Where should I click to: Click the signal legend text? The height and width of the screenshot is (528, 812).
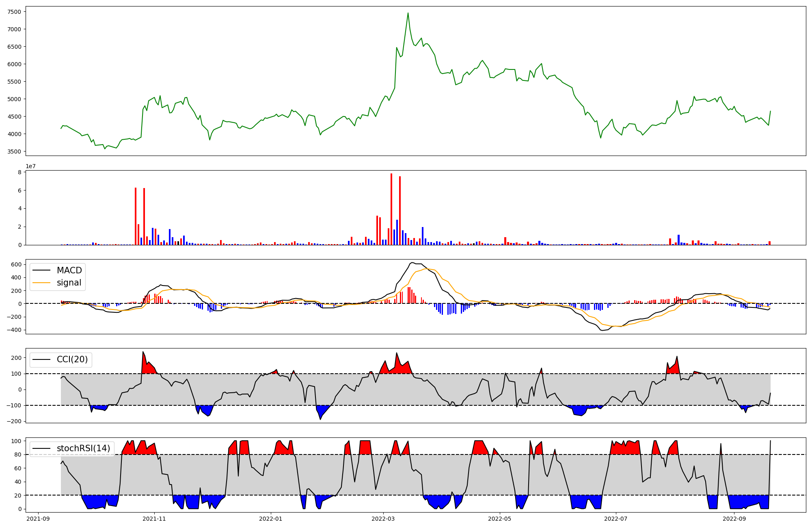pyautogui.click(x=69, y=283)
